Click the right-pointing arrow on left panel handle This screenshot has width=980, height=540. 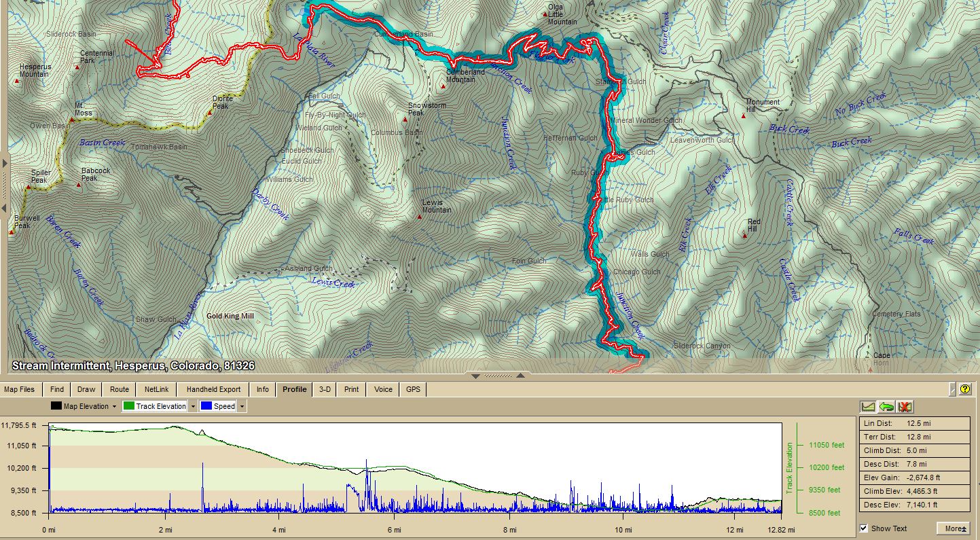[5, 163]
